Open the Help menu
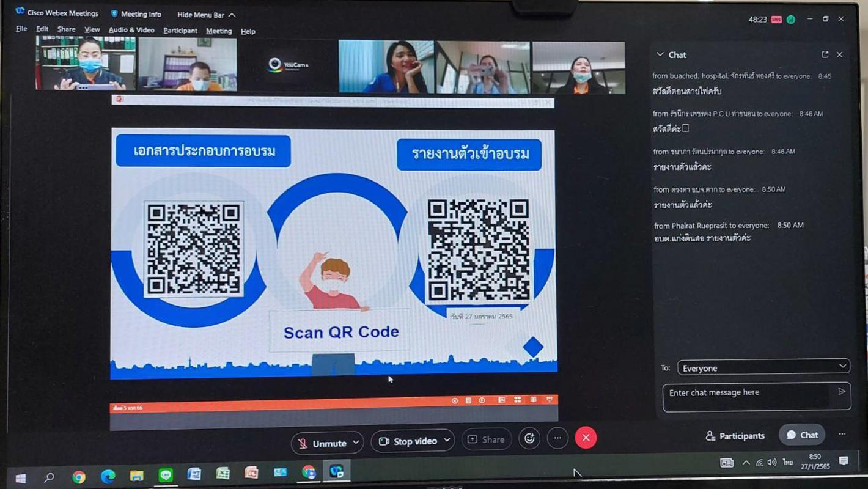The width and height of the screenshot is (868, 489). coord(248,31)
